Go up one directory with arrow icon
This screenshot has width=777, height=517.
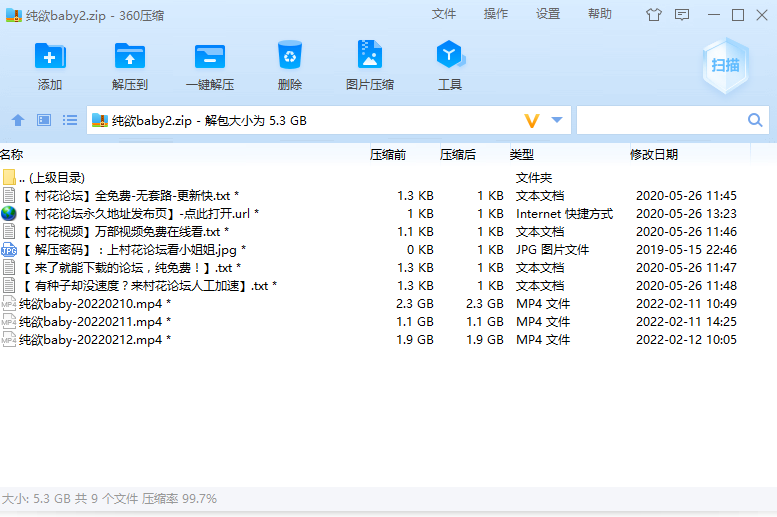[x=17, y=120]
